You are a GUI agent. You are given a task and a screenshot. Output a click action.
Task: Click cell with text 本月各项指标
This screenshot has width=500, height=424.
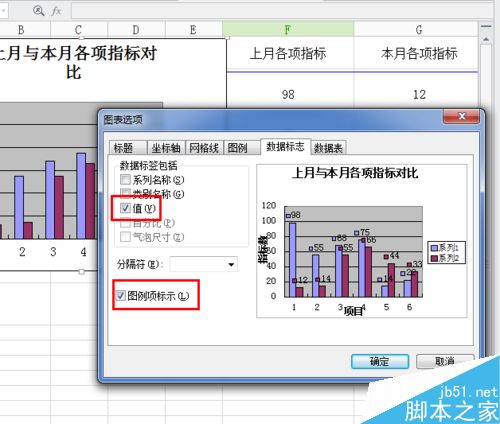point(419,54)
